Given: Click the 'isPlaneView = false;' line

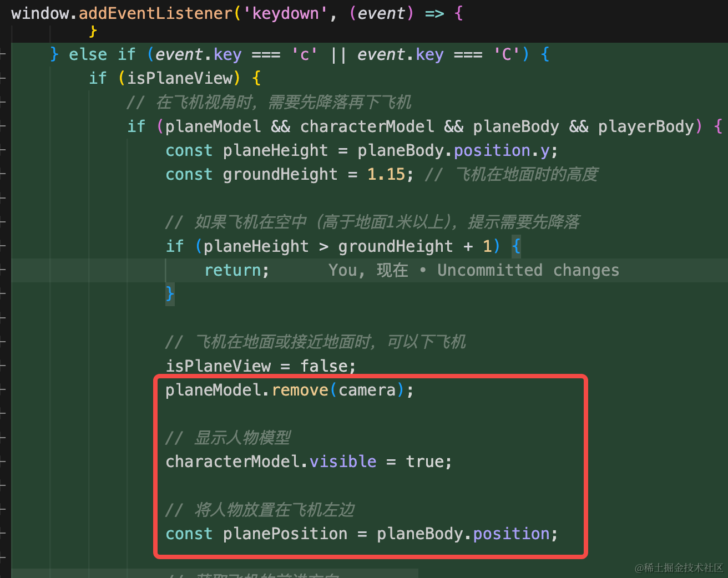Looking at the screenshot, I should 261,366.
